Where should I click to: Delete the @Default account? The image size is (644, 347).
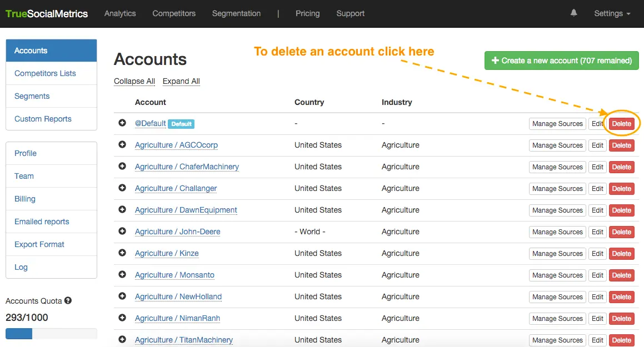621,124
